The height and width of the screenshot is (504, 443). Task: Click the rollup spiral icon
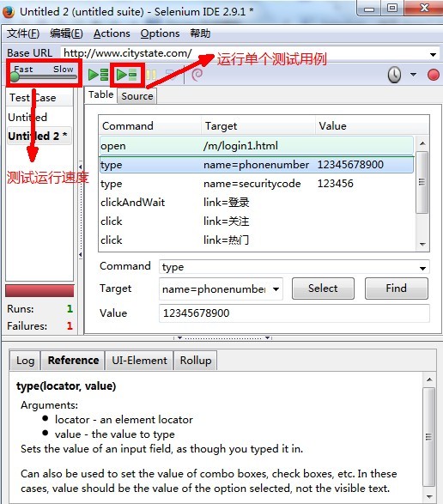pyautogui.click(x=197, y=75)
